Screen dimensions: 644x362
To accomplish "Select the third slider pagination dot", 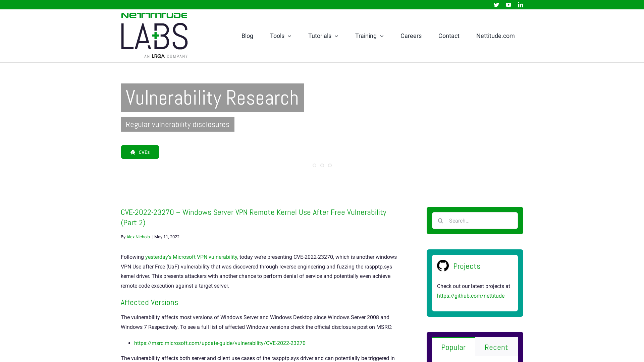I will (x=330, y=165).
